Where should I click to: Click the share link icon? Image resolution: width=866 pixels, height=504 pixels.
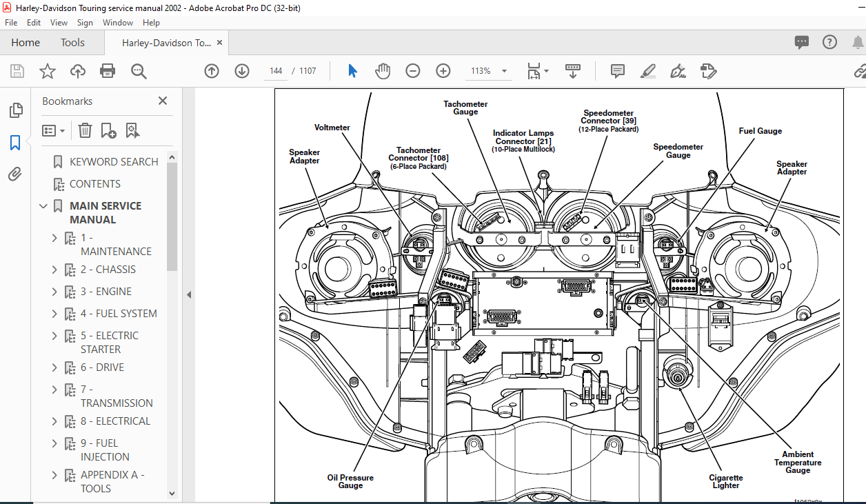pos(860,71)
